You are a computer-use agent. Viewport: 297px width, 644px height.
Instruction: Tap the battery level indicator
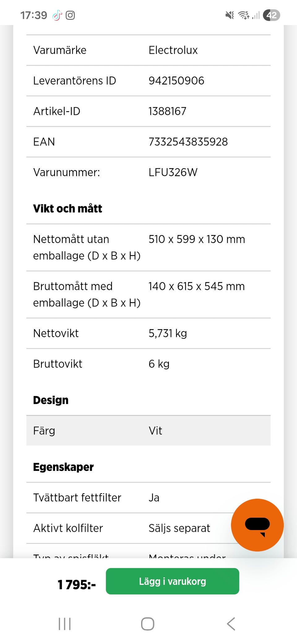click(x=271, y=15)
